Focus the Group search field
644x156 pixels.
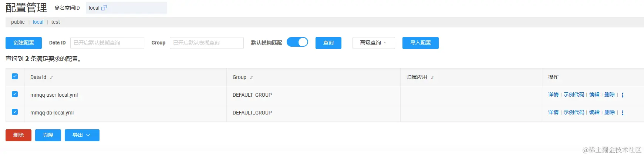(x=207, y=43)
